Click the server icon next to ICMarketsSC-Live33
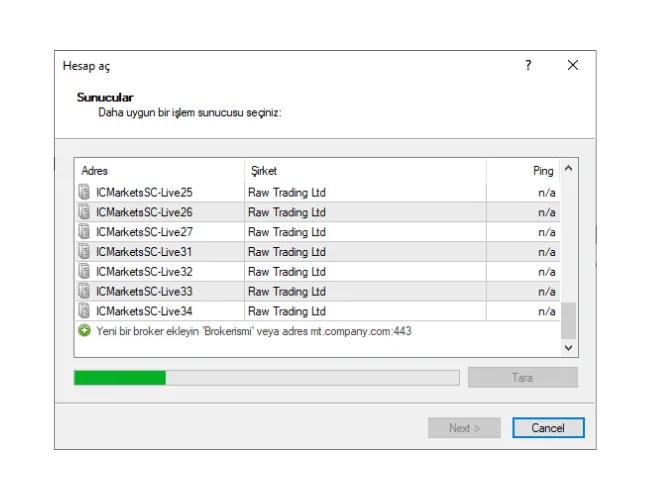 84,292
